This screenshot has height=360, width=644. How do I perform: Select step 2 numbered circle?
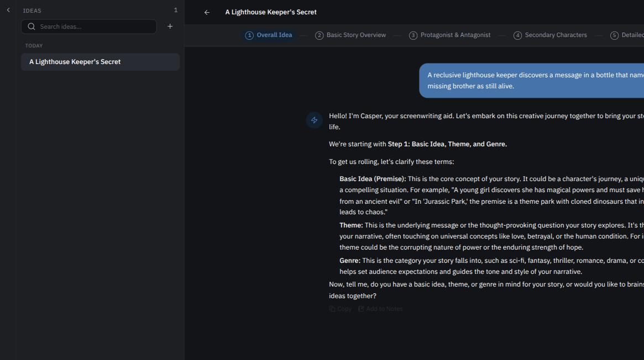[319, 35]
